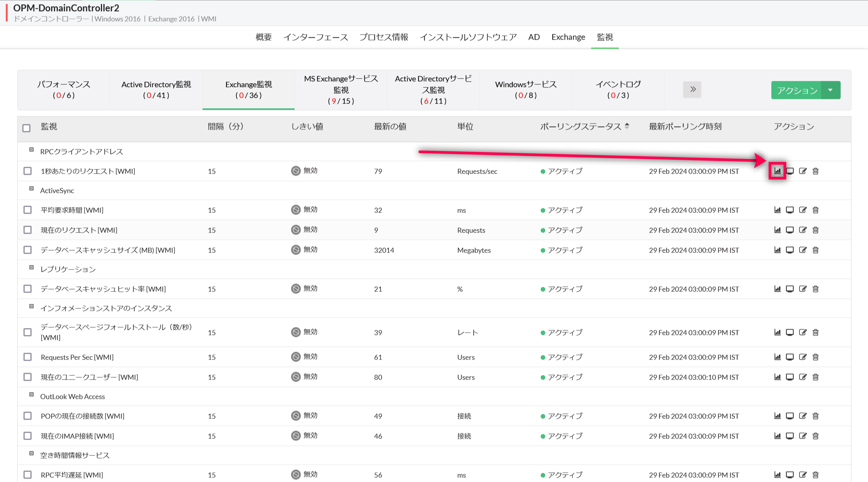Tick the 平均要求時間 [WMI] checkbox
The image size is (868, 482).
[x=27, y=210]
